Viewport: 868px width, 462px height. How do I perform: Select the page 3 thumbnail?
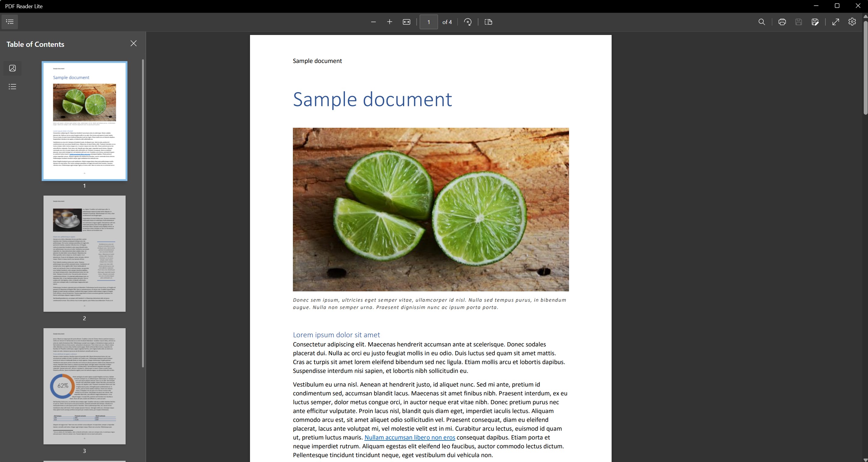[x=84, y=386]
